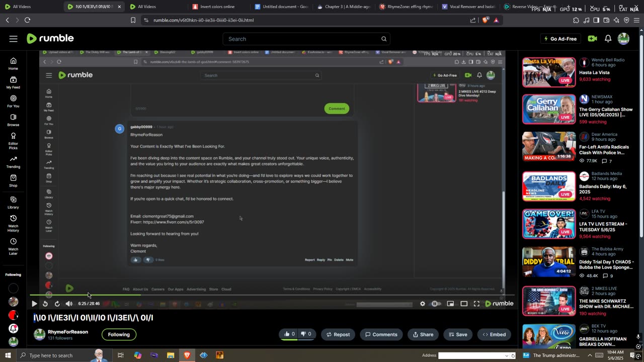
Task: Click the Brave Shields lion icon
Action: pos(485,20)
